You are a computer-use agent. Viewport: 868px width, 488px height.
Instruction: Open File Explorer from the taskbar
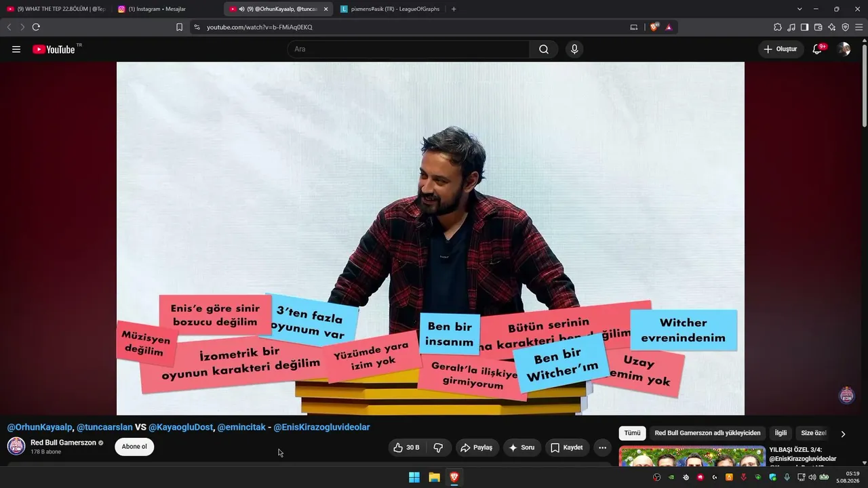(x=434, y=477)
